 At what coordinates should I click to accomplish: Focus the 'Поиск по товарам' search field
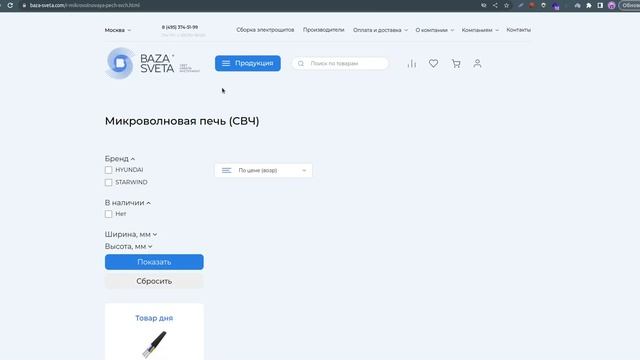click(x=340, y=63)
